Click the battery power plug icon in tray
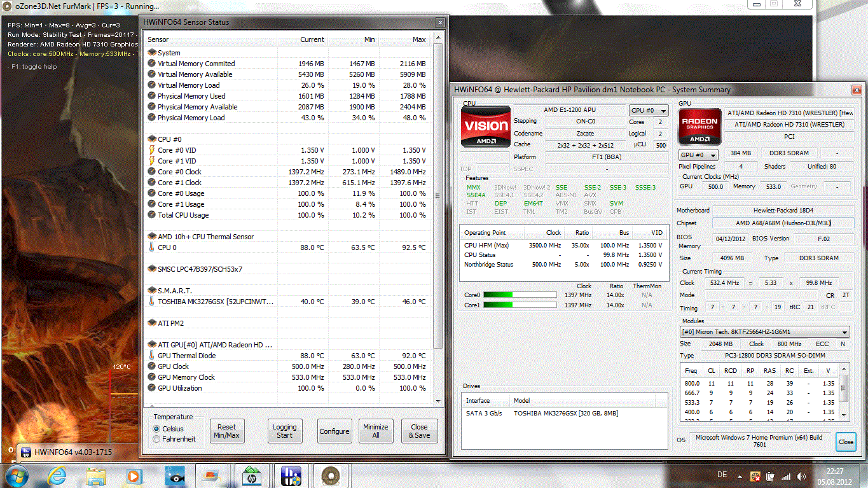Viewport: 868px width, 488px height. coord(771,476)
